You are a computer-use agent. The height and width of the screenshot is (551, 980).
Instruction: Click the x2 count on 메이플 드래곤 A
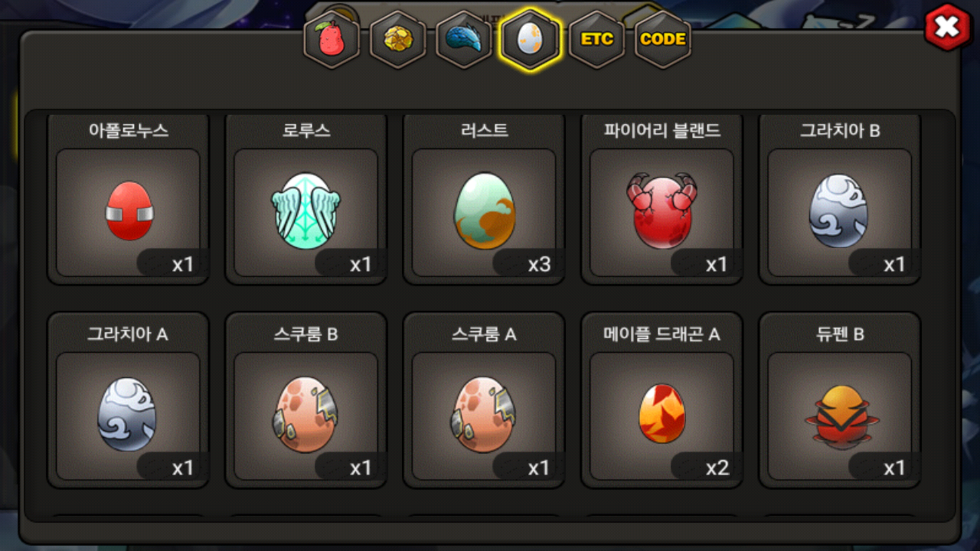pos(717,468)
